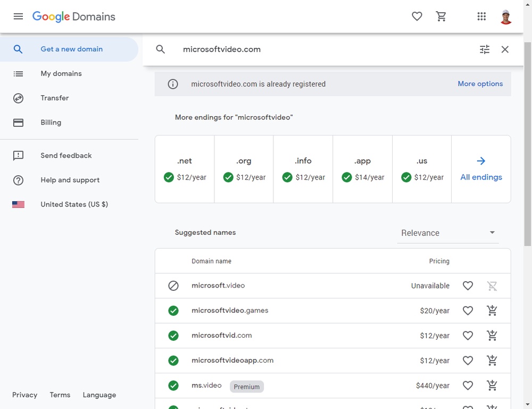532x409 pixels.
Task: Select the .net ending card
Action: click(x=185, y=169)
